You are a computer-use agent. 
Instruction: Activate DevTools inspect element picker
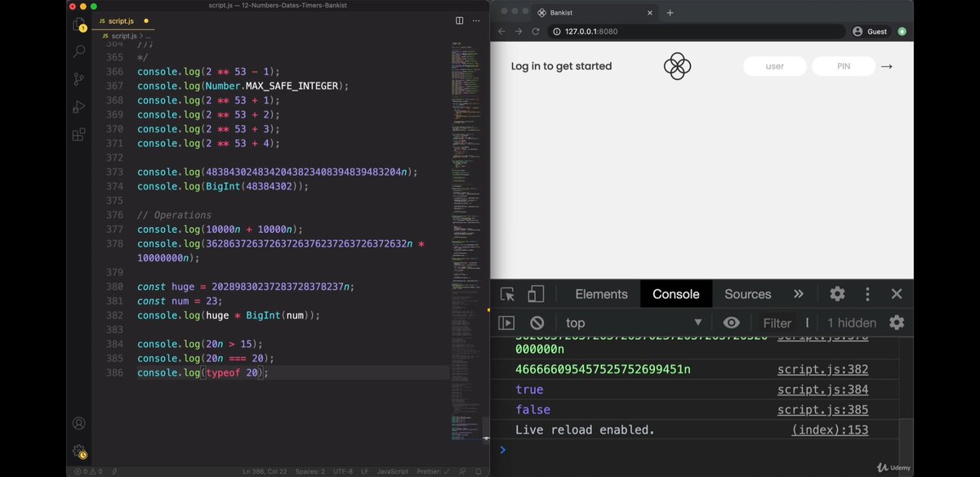[508, 294]
